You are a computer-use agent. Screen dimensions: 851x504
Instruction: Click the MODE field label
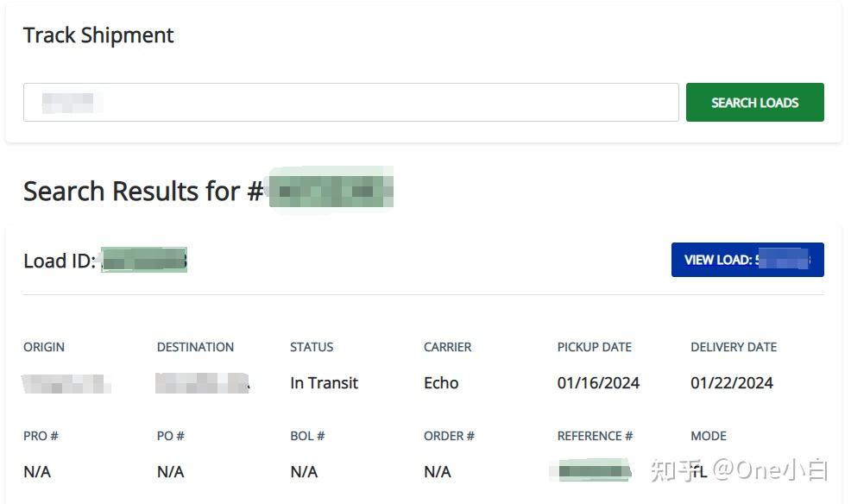[709, 436]
